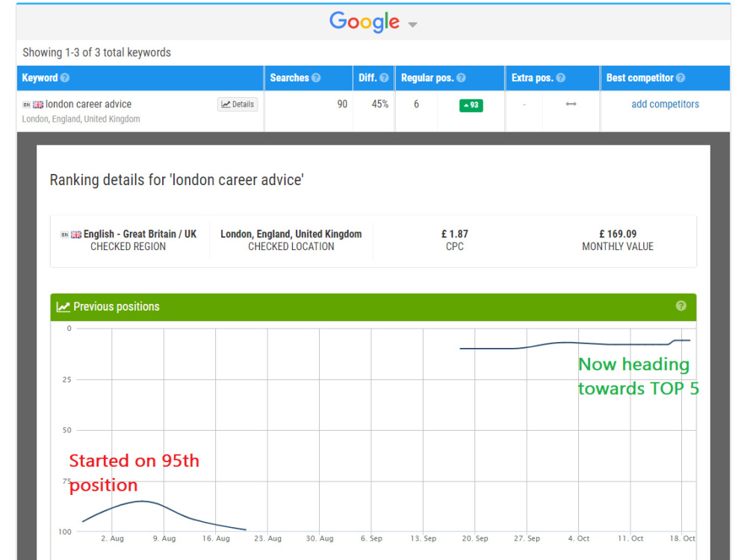Click the heading 'Ranking details for london career advice'
The image size is (747, 560).
tap(177, 180)
